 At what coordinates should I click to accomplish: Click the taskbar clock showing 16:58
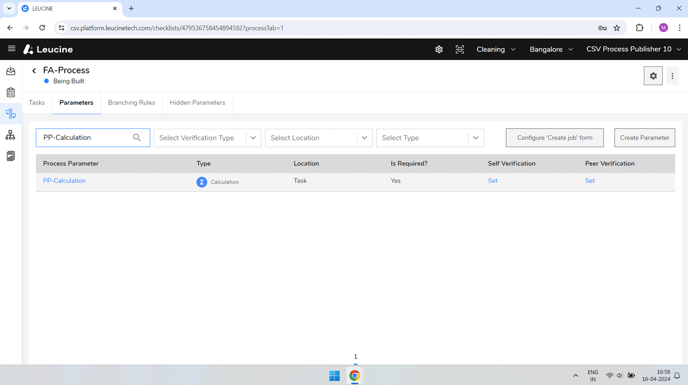656,376
